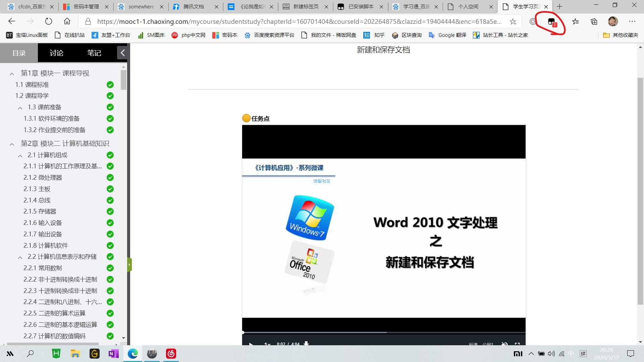
Task: Click the address bar URL field
Action: 300,22
